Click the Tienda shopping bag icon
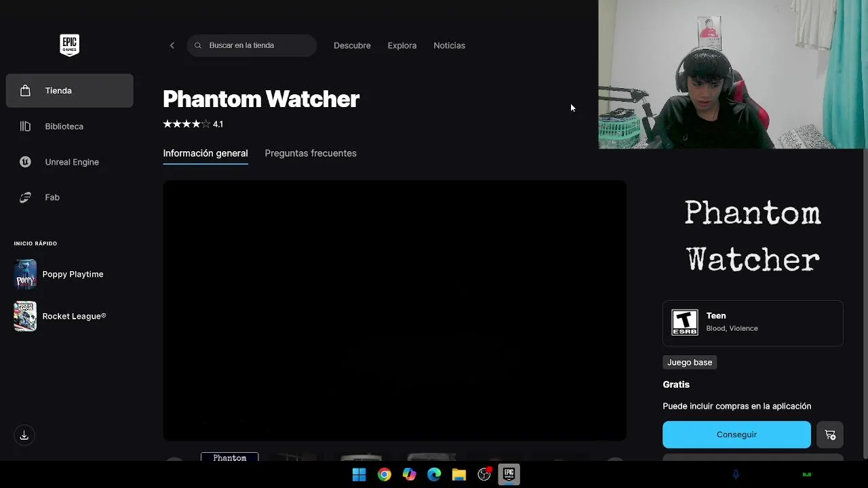The height and width of the screenshot is (488, 868). point(25,91)
